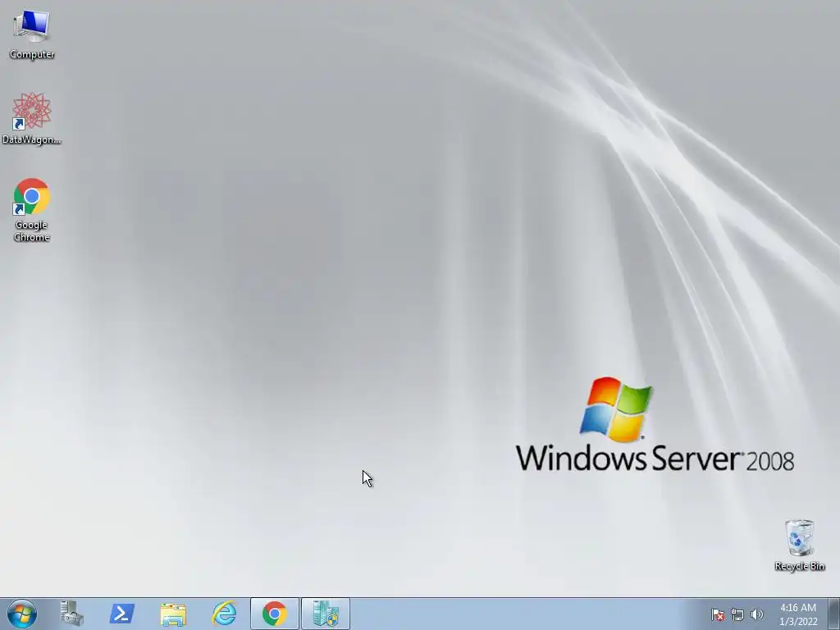Open the volume speaker tray icon
Screen dimensions: 840x630
tap(756, 614)
